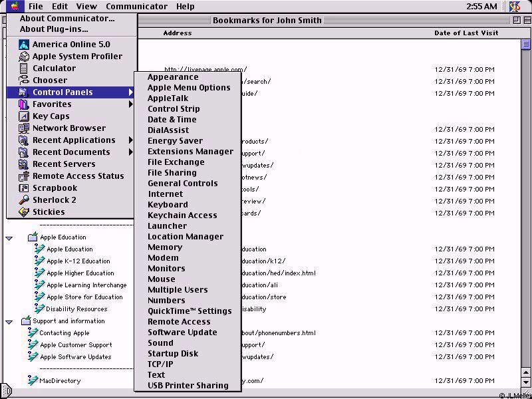This screenshot has width=532, height=399.
Task: Open the Apple K-12 Education bookmark
Action: pyautogui.click(x=78, y=261)
